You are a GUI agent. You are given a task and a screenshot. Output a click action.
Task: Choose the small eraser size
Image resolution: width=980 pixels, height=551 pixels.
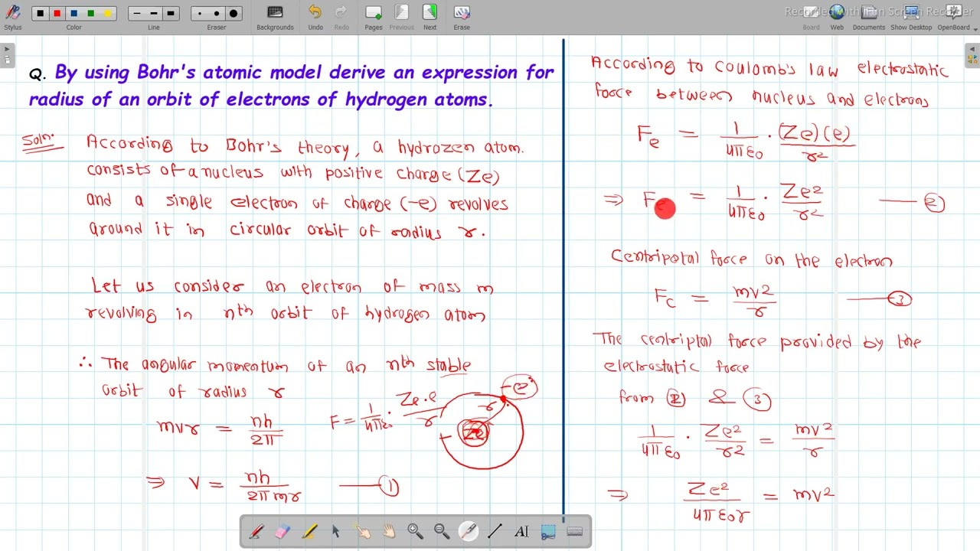[x=201, y=13]
